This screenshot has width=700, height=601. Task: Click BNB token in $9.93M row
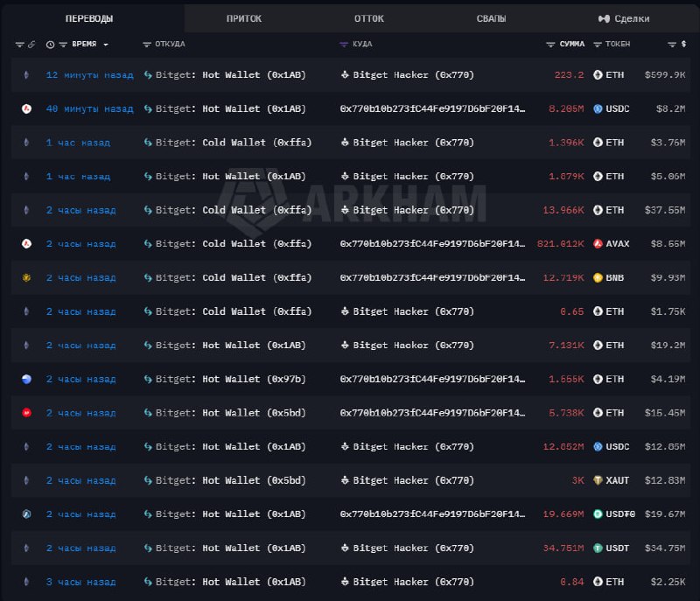click(608, 277)
